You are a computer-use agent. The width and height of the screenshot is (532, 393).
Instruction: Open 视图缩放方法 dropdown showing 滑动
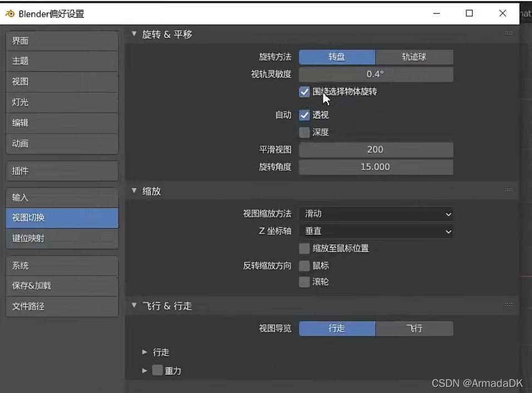376,214
